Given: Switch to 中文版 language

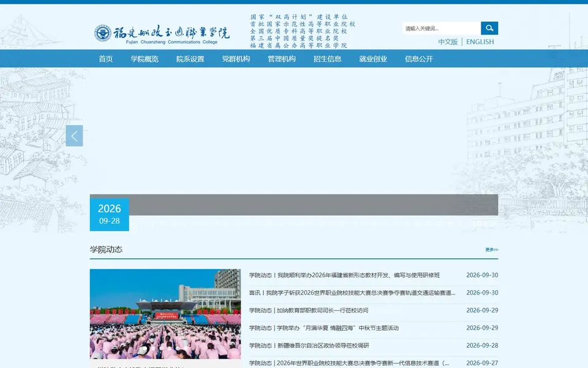Looking at the screenshot, I should point(448,42).
